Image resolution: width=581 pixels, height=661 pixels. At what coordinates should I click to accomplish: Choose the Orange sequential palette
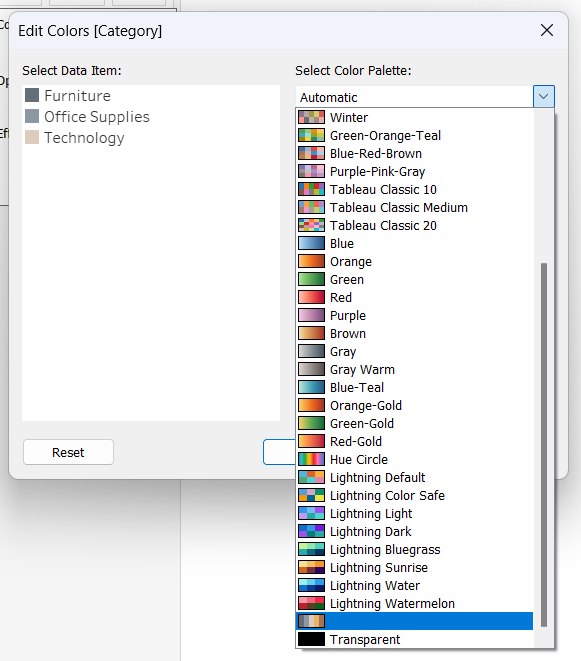point(414,261)
